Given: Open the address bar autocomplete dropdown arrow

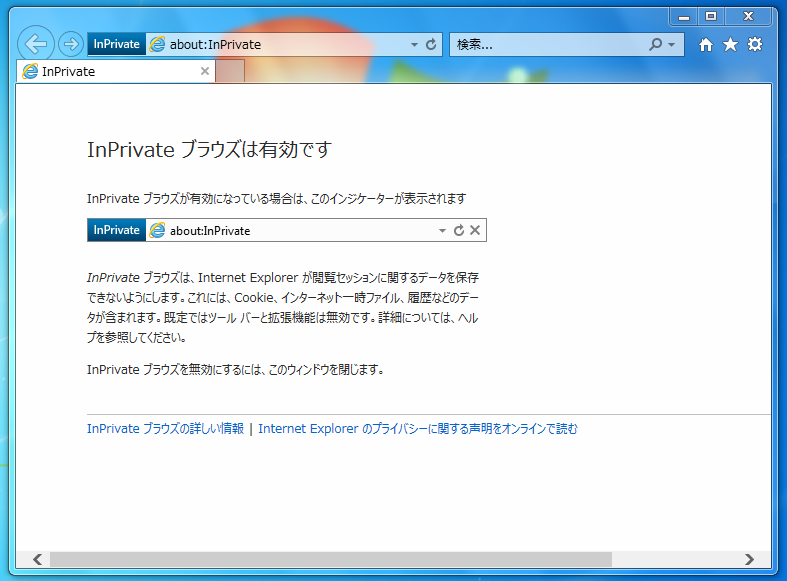Looking at the screenshot, I should (414, 45).
